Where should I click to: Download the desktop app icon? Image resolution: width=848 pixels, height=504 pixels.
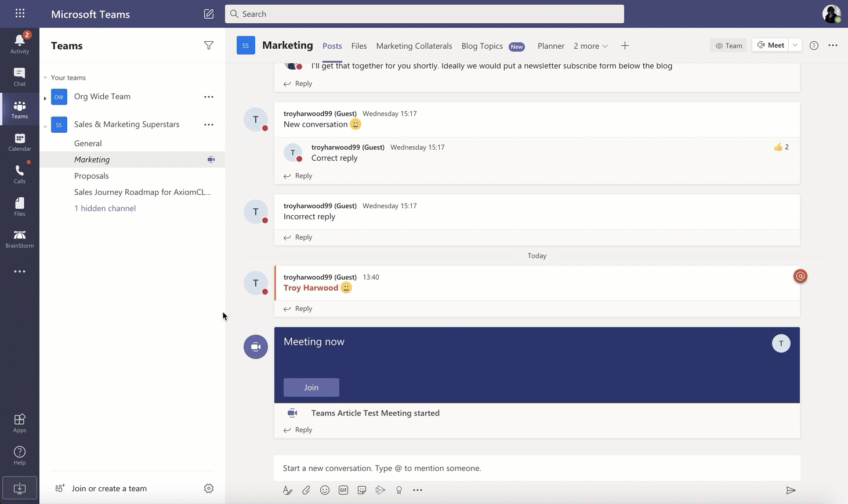pyautogui.click(x=20, y=488)
